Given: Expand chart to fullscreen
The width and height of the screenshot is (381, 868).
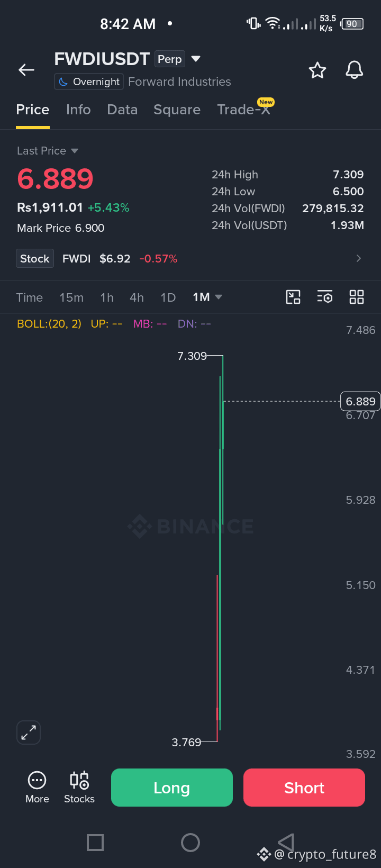Looking at the screenshot, I should 29,733.
